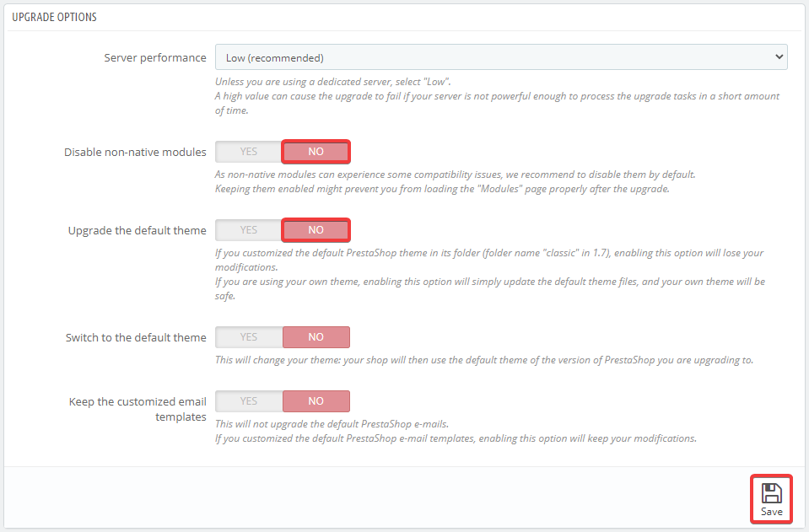The height and width of the screenshot is (532, 809).
Task: Choose NO for Switch to the default theme
Action: pos(316,337)
